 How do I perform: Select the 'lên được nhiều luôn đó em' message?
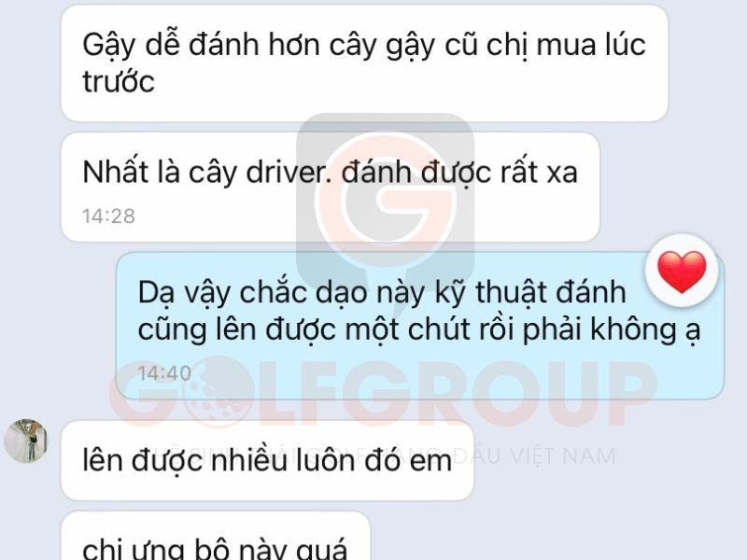[267, 460]
